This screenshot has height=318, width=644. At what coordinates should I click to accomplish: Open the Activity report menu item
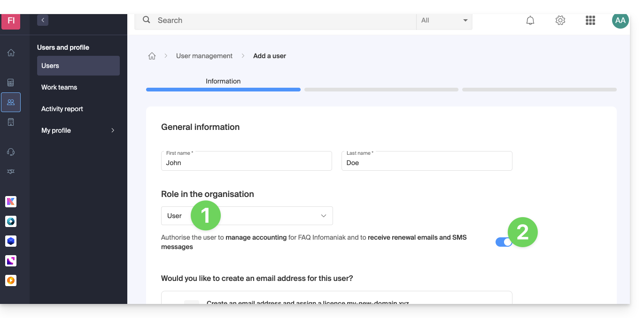[62, 109]
